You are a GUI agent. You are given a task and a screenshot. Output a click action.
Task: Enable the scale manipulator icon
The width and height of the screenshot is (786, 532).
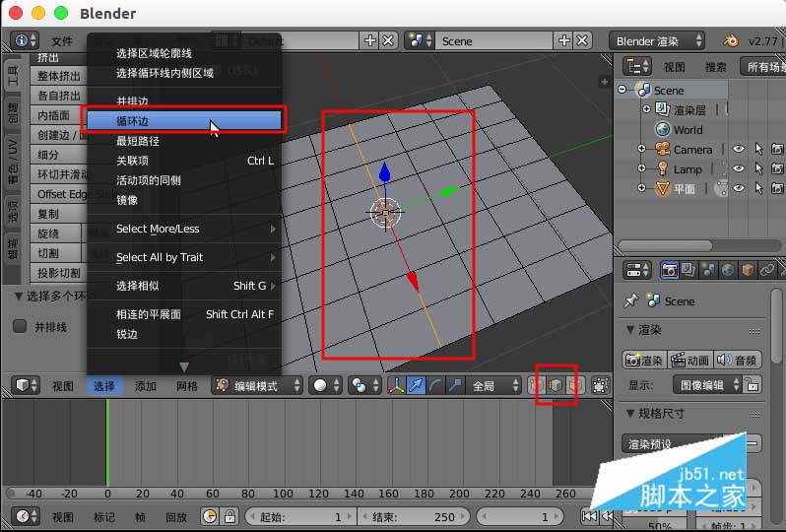(455, 385)
